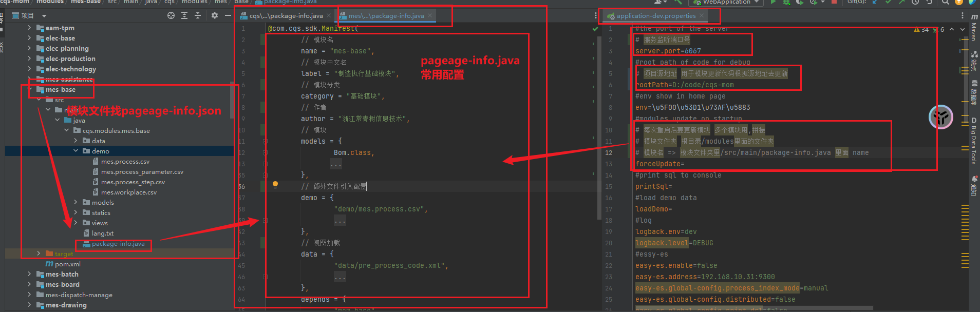980x312 pixels.
Task: Close the cqs\...\package-info.java tab
Action: point(329,16)
